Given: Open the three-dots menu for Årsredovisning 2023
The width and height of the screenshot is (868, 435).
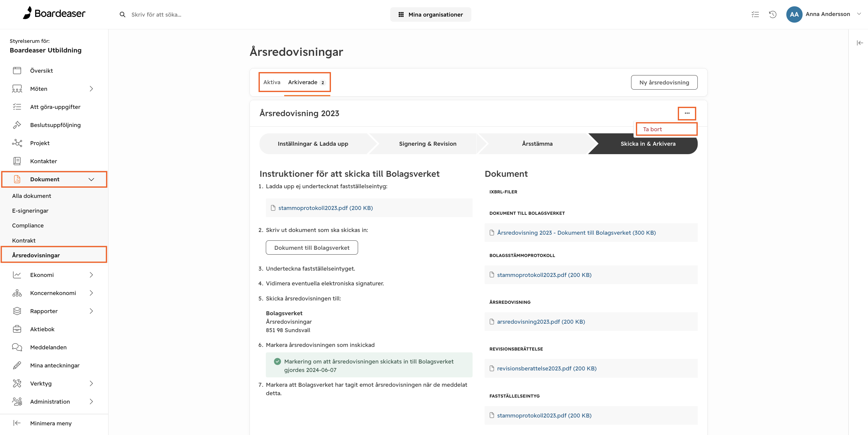Looking at the screenshot, I should click(x=687, y=113).
